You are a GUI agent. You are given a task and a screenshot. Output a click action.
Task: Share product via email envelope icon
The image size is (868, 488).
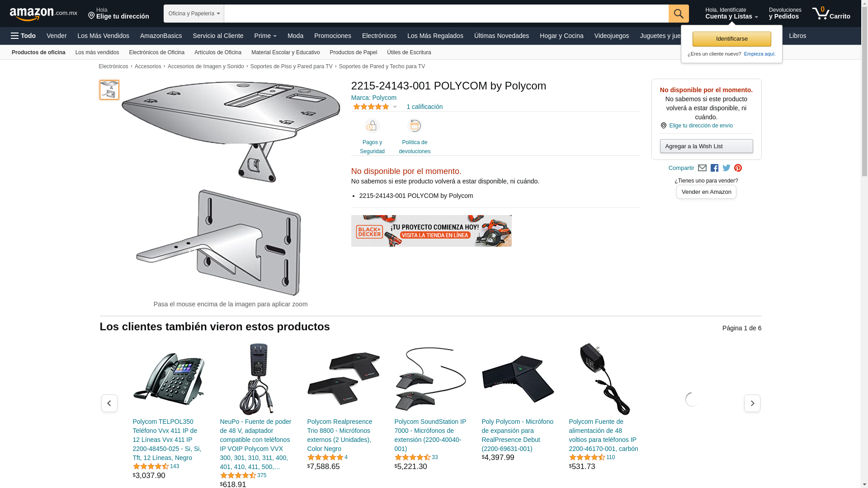[x=702, y=168]
